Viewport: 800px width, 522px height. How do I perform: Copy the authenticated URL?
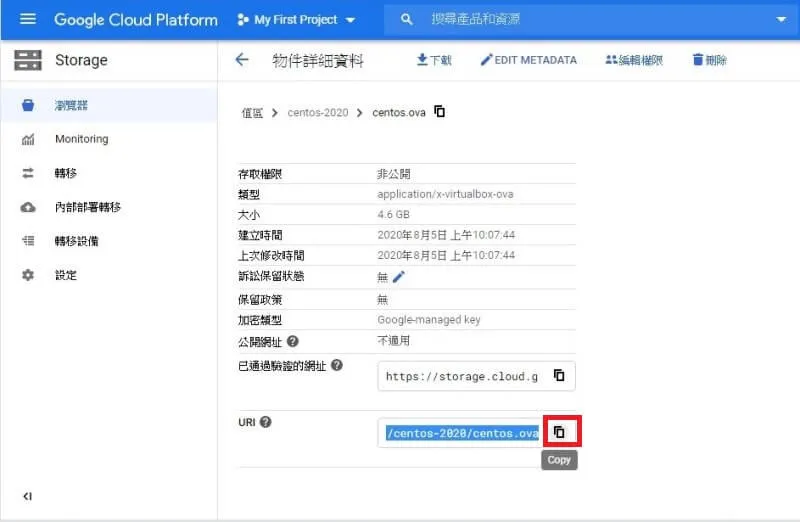[559, 376]
